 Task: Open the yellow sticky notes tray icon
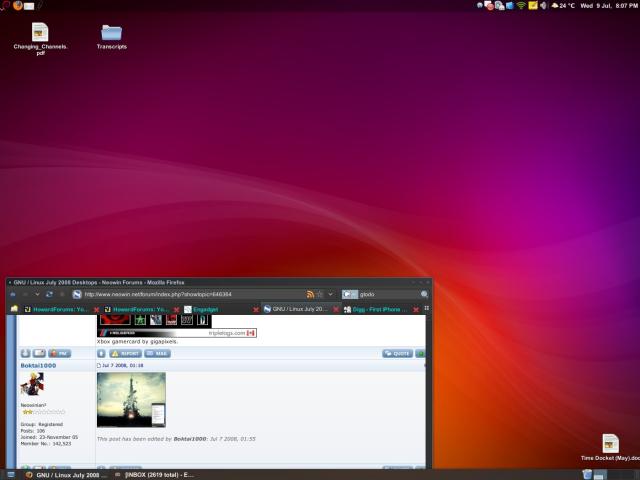click(533, 5)
